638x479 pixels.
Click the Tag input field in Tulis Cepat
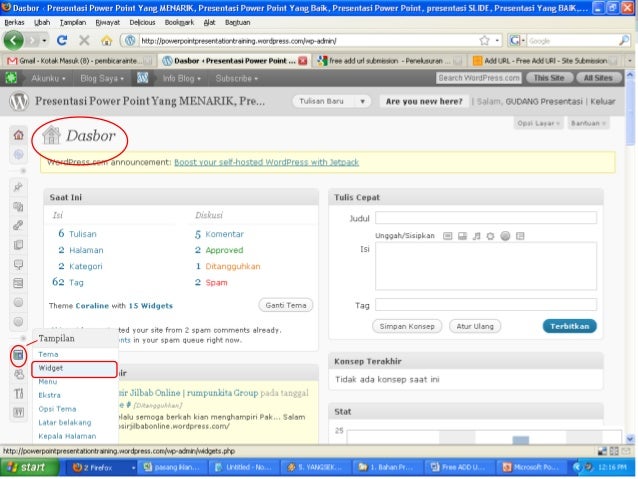click(486, 305)
